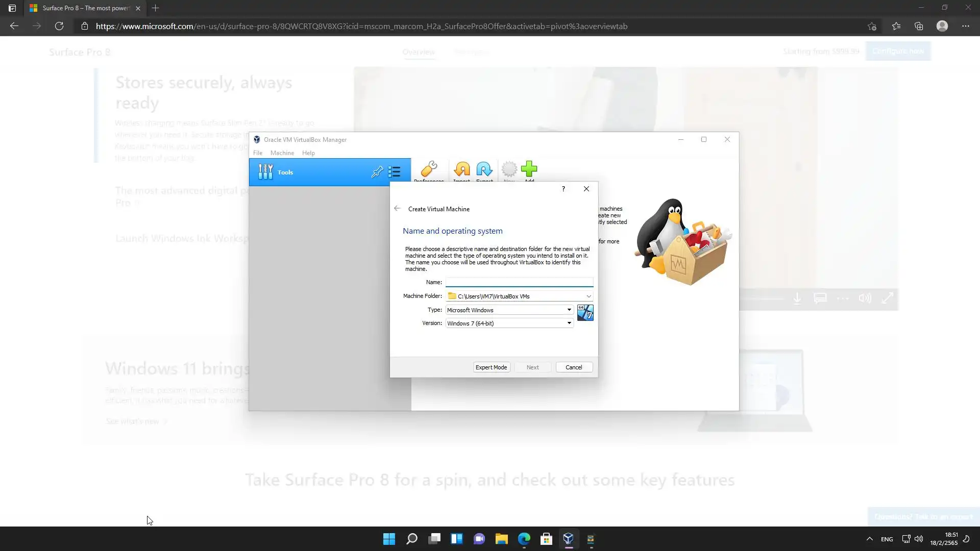Screen dimensions: 980x551
Task: Click the Preferences wrench icon
Action: 429,169
